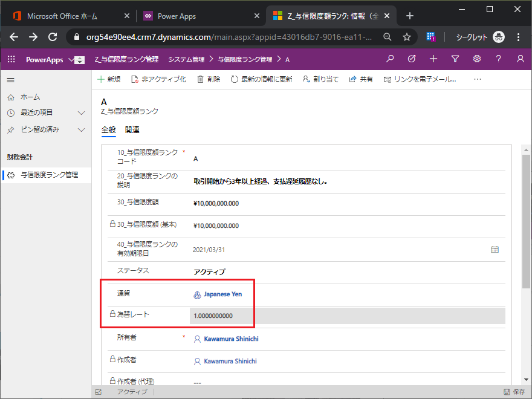The image size is (532, 399).
Task: Go back with browser back arrow
Action: pos(14,37)
